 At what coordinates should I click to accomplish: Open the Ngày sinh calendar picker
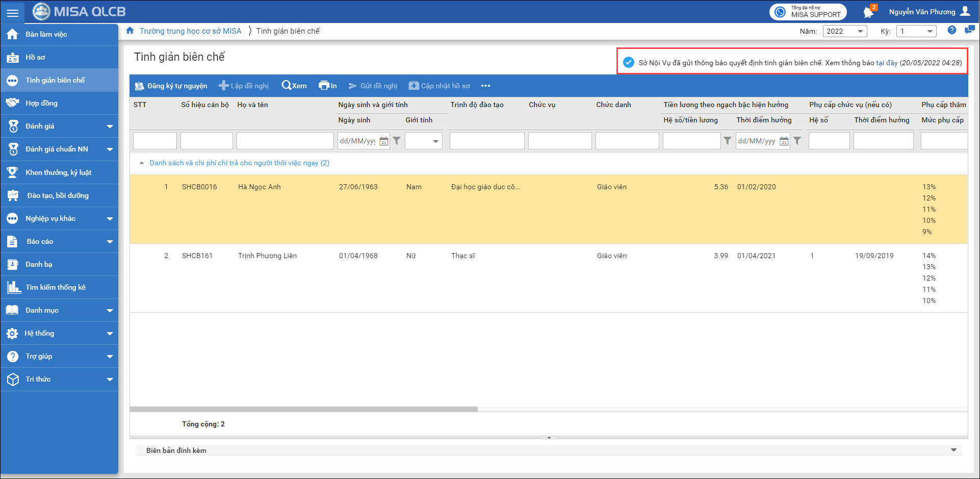coord(384,141)
